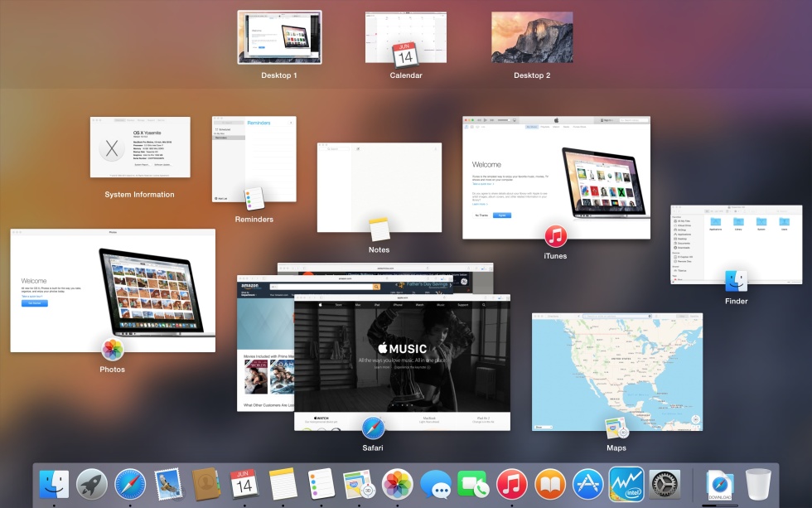
Task: Open System folder in Finder window
Action: [x=761, y=224]
